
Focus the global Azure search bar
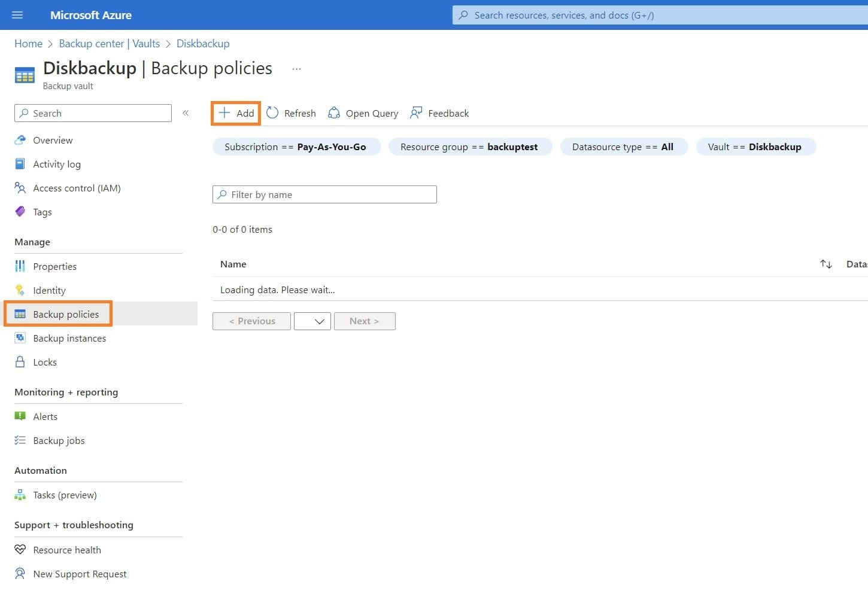point(658,16)
